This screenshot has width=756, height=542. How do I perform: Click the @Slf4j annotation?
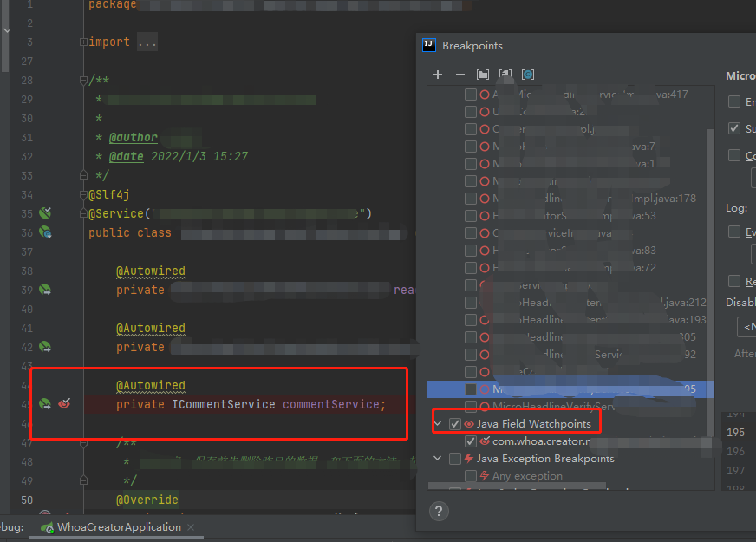click(x=109, y=194)
